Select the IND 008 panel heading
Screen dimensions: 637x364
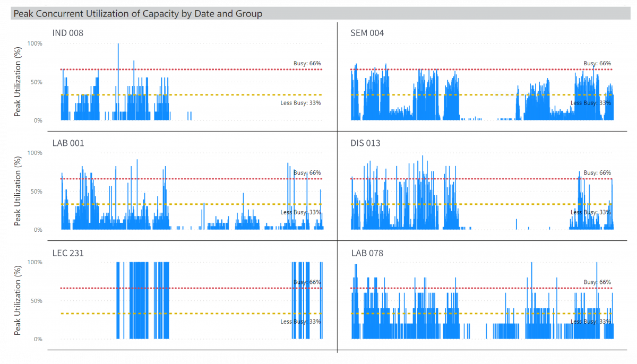coord(67,33)
